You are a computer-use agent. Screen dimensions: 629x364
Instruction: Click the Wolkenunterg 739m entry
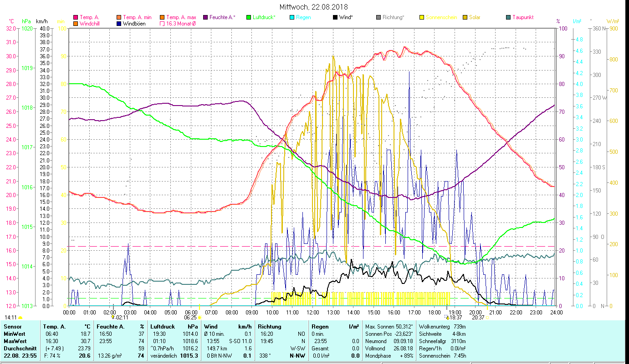point(443,327)
